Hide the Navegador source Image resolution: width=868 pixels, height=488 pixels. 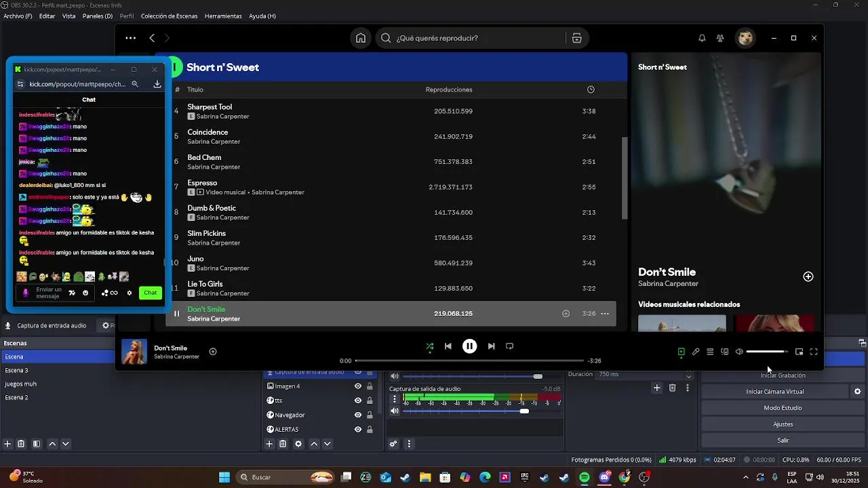[358, 415]
